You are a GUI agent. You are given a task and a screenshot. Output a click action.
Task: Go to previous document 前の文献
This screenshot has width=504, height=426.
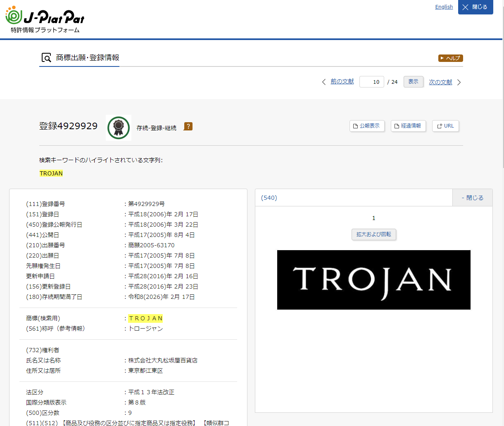pyautogui.click(x=342, y=82)
